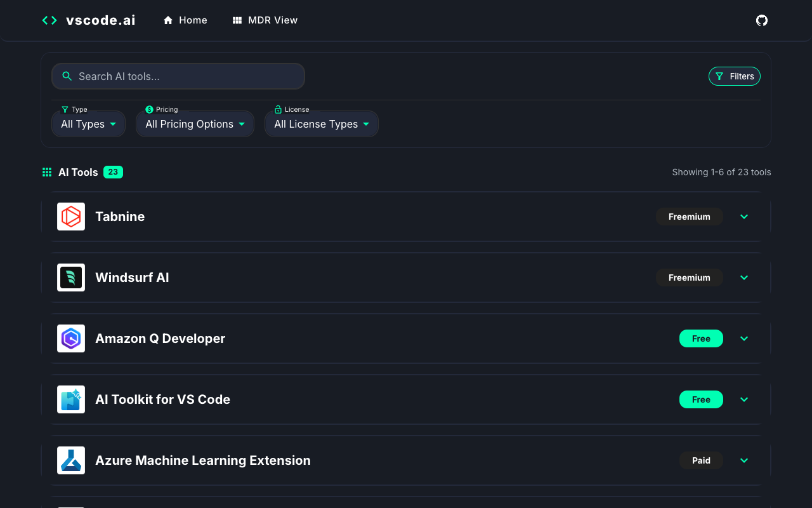This screenshot has width=812, height=508.
Task: Expand the Windsurf AI row chevron
Action: tap(744, 277)
